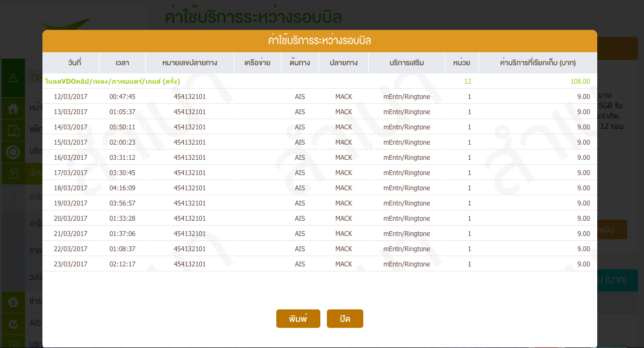This screenshot has width=644, height=348.
Task: Select the date 13/03/2017
Action: (71, 111)
